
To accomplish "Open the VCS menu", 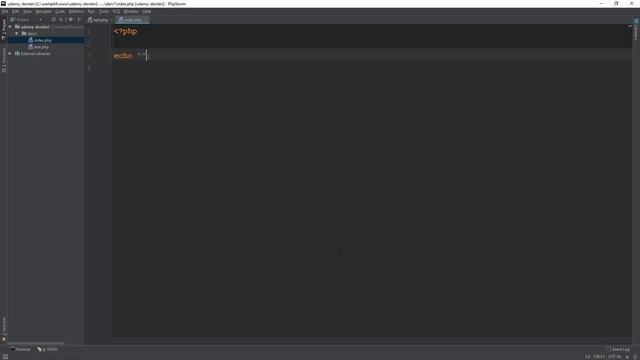I will 116,11.
